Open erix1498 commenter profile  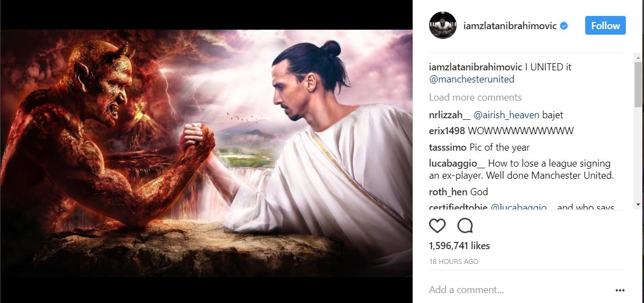click(x=447, y=131)
